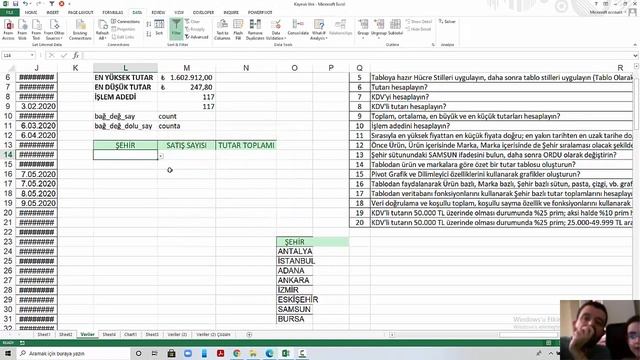Click Remove Duplicates
Image resolution: width=640 pixels, height=360 pixels.
[x=255, y=29]
